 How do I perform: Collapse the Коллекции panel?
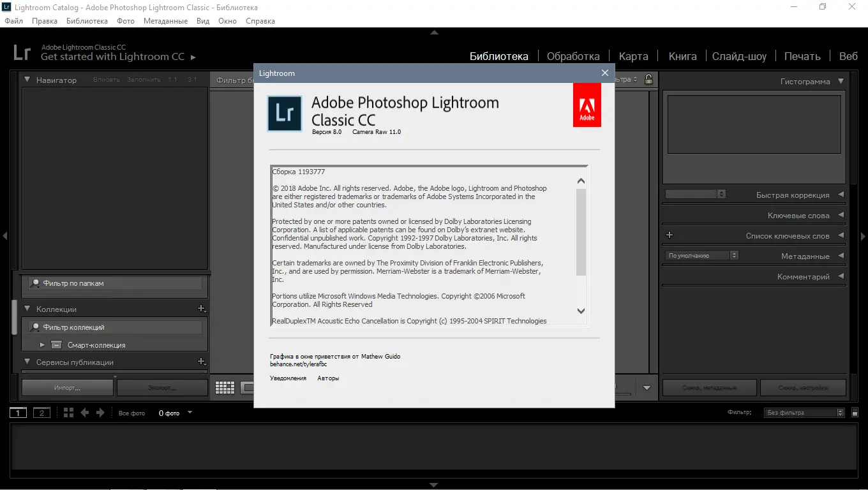point(27,309)
